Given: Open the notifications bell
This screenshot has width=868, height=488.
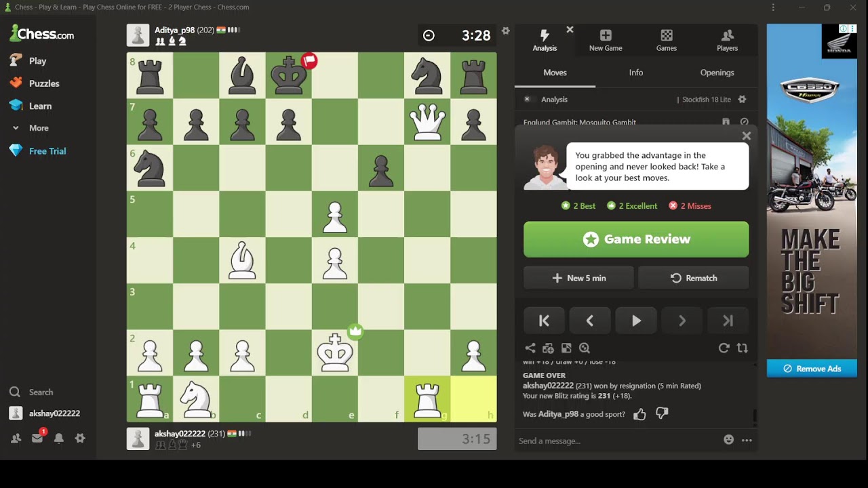Looking at the screenshot, I should click(59, 439).
